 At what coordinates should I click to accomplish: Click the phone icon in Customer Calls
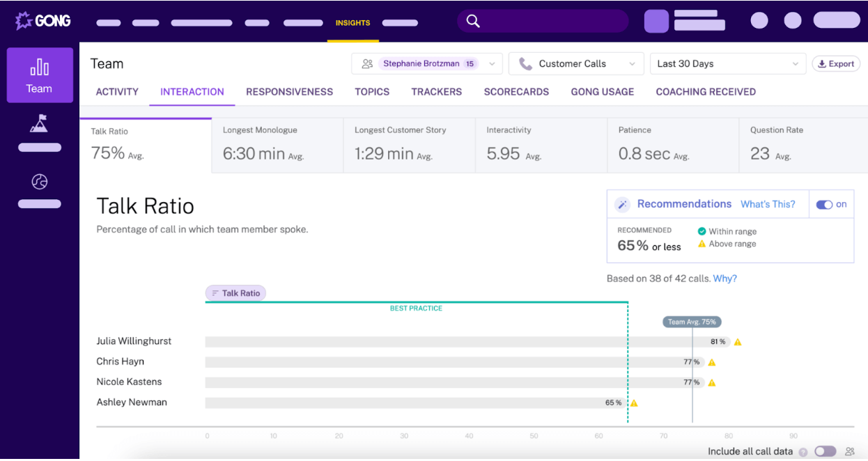(x=525, y=63)
